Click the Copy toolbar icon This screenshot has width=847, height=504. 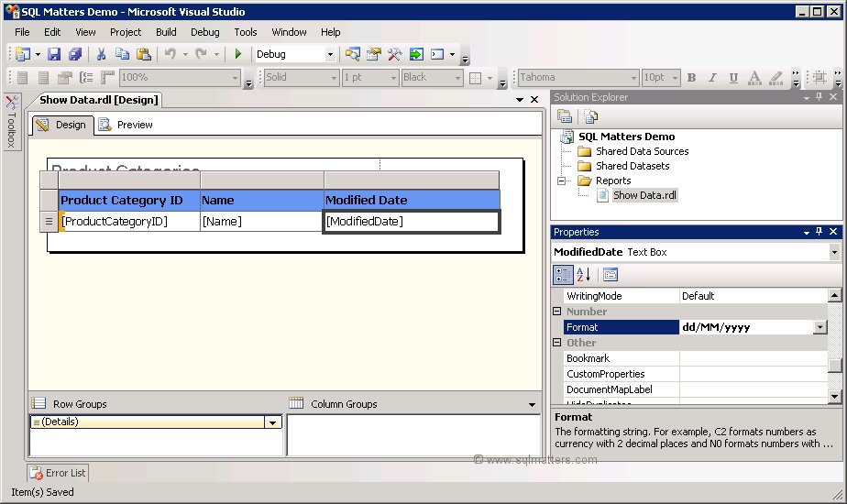[x=123, y=54]
